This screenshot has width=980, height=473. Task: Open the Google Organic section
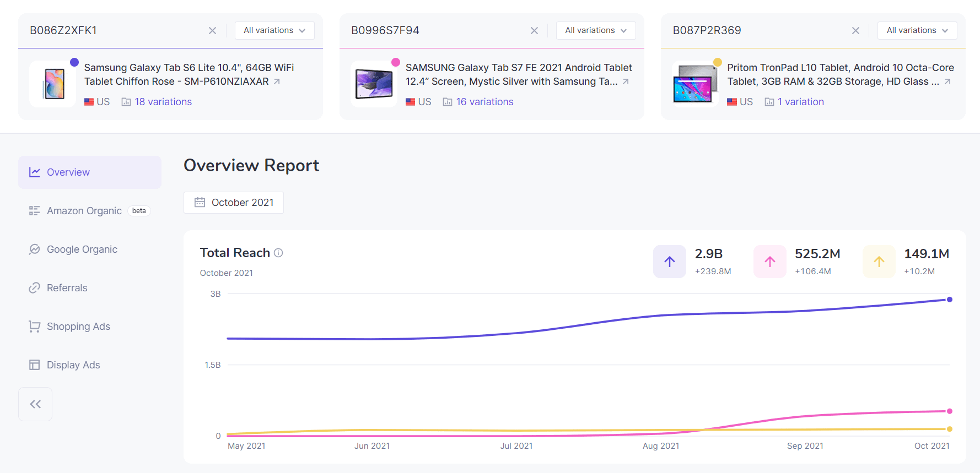coord(90,249)
